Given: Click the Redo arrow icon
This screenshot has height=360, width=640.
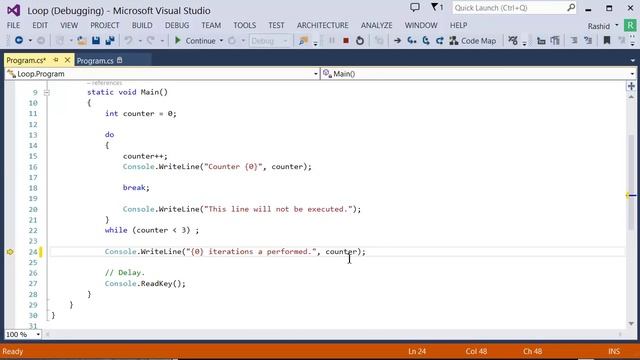Looking at the screenshot, I should coord(151,40).
